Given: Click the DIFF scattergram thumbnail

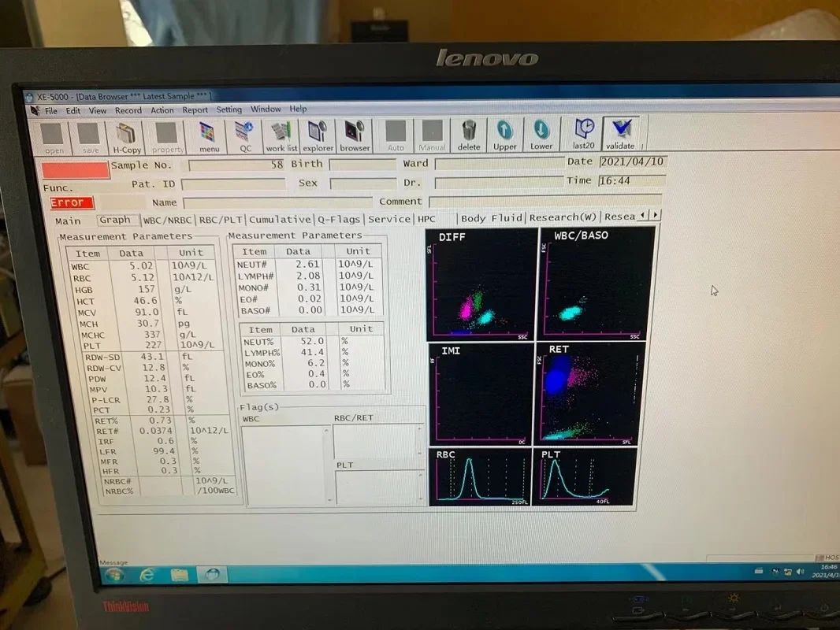Looking at the screenshot, I should click(481, 284).
